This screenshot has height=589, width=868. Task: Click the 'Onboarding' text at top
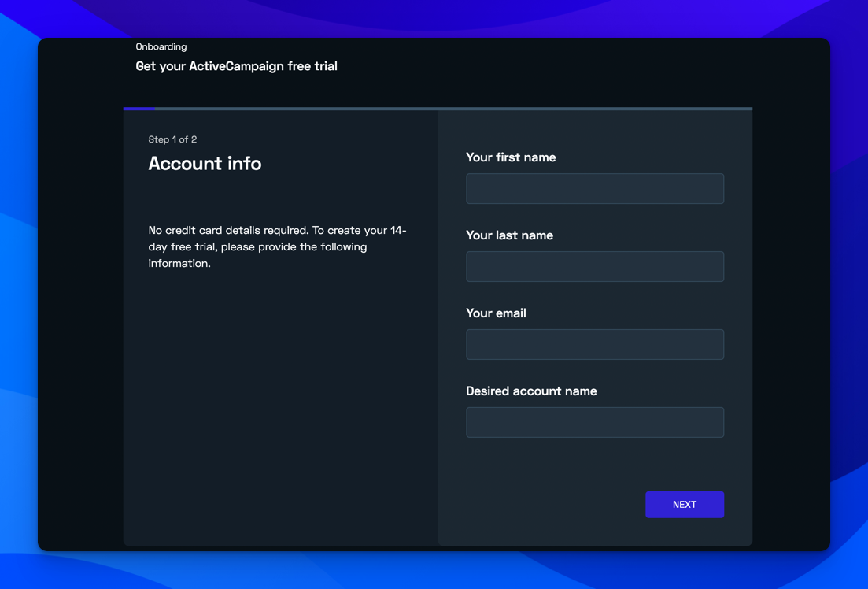[161, 47]
